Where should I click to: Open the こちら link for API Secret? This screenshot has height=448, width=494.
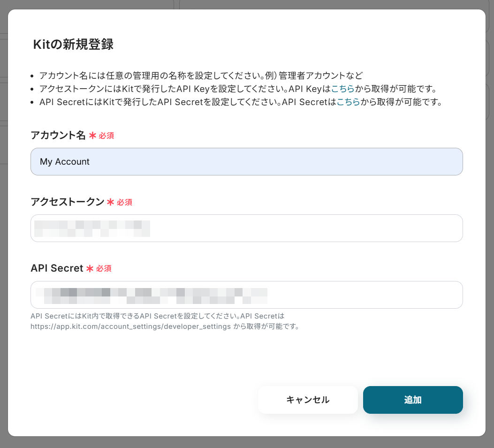[x=348, y=102]
